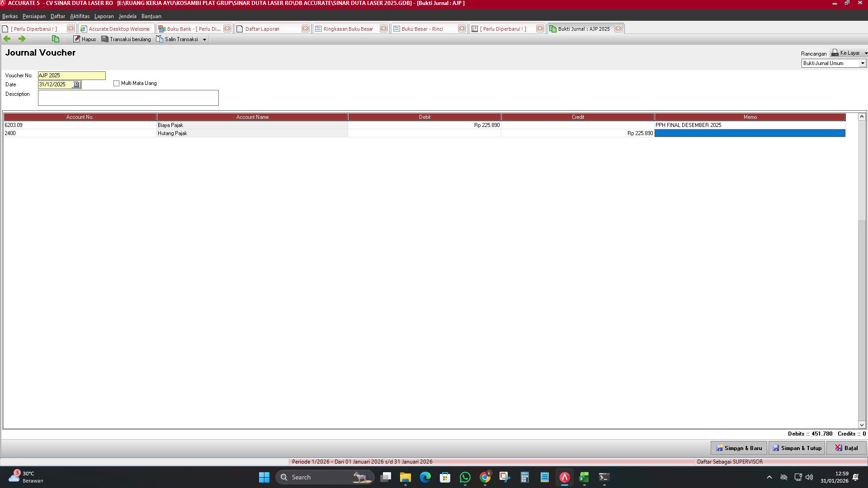The height and width of the screenshot is (488, 868).
Task: Expand the Ke Layar output dropdown arrow
Action: pos(865,53)
